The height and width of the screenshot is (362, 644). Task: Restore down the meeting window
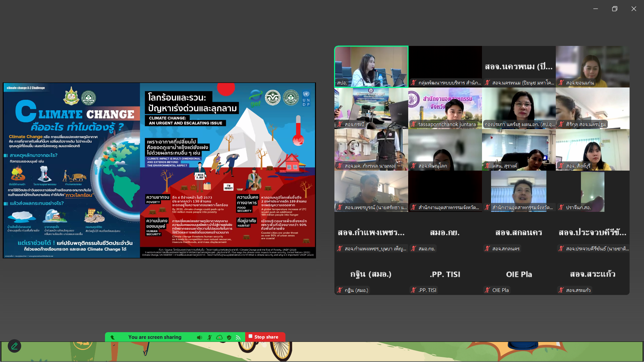coord(614,9)
